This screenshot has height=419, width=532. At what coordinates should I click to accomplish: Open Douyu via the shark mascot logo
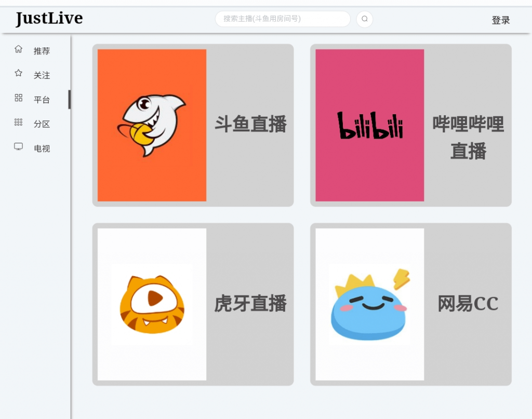tap(151, 125)
